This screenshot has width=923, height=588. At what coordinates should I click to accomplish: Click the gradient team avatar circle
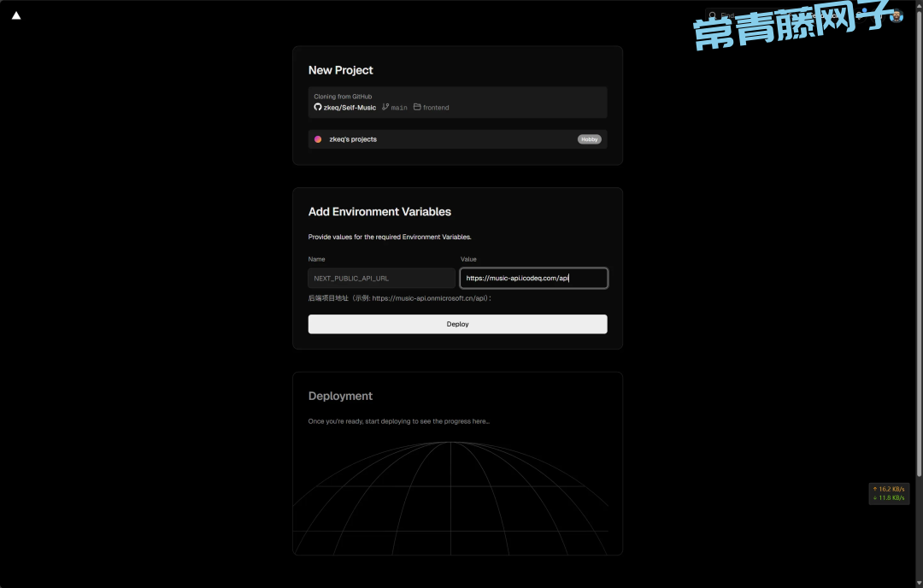click(x=318, y=139)
